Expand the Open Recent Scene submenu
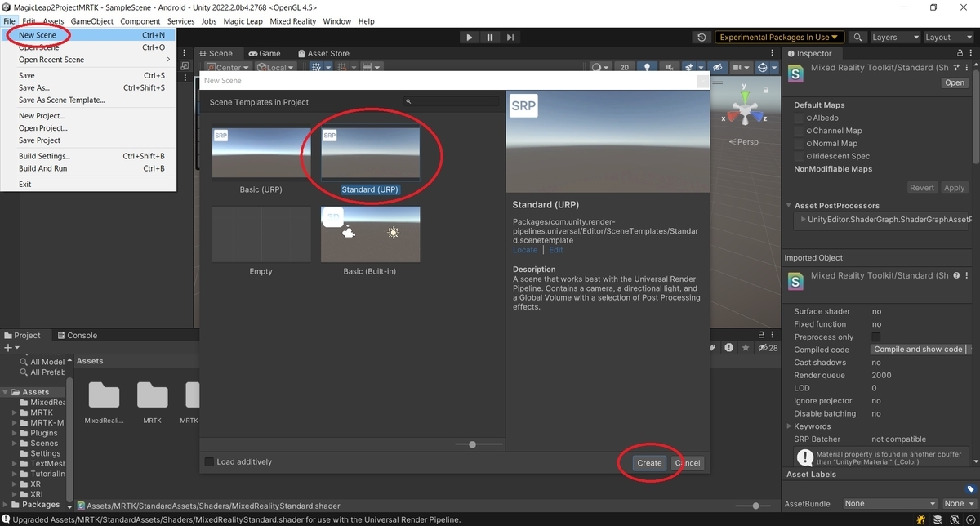Screen dimensions: 980x526 [88, 60]
